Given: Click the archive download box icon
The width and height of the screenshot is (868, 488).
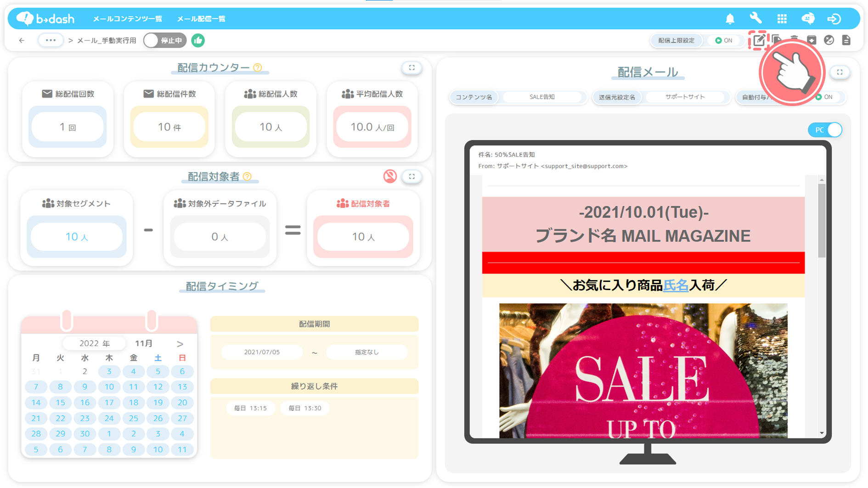Looking at the screenshot, I should [x=812, y=40].
